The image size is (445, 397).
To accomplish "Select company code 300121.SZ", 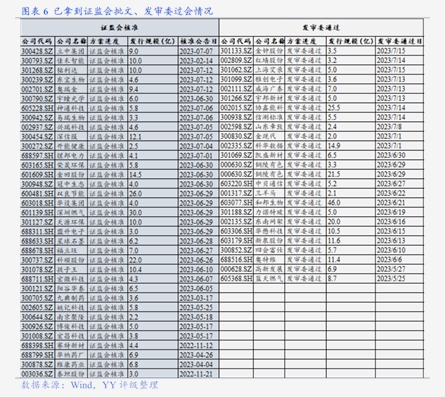I will pyautogui.click(x=37, y=289).
